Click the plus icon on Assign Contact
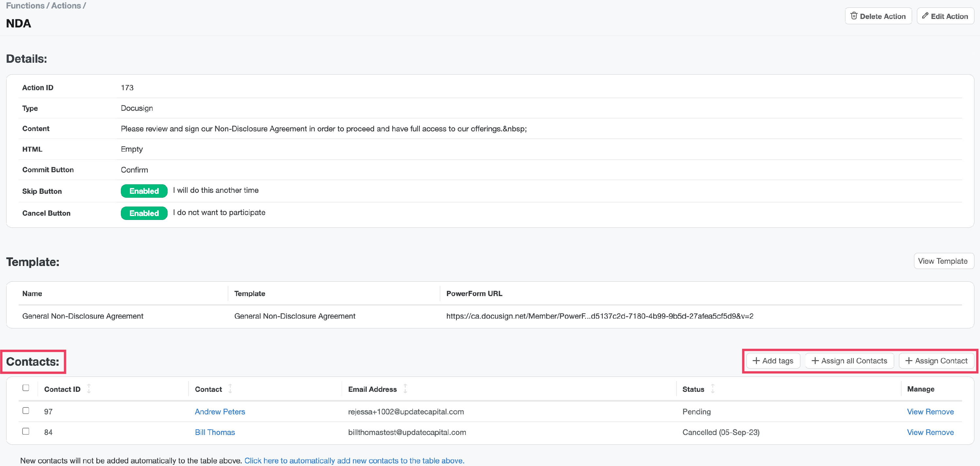This screenshot has width=980, height=466. click(909, 360)
